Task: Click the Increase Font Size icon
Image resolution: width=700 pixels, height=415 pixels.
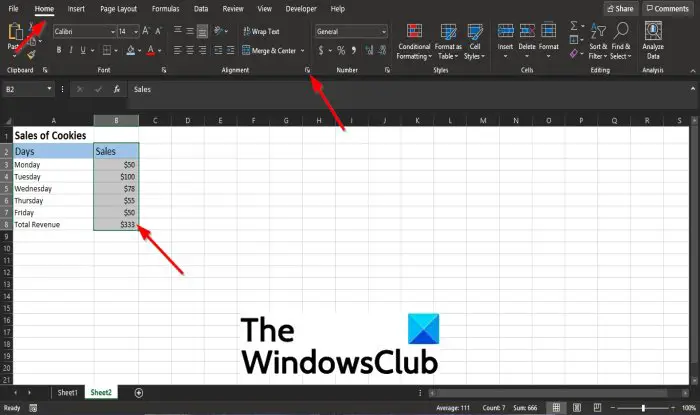Action: coord(146,31)
